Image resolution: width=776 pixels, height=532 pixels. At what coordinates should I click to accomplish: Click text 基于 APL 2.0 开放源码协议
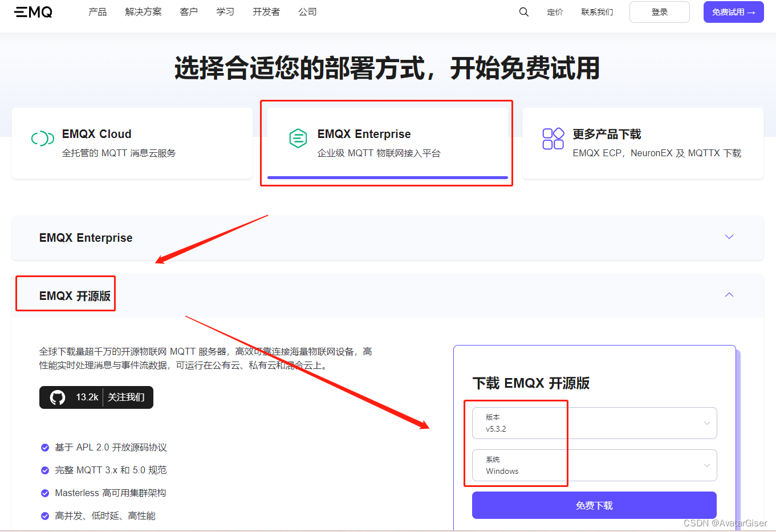coord(111,448)
